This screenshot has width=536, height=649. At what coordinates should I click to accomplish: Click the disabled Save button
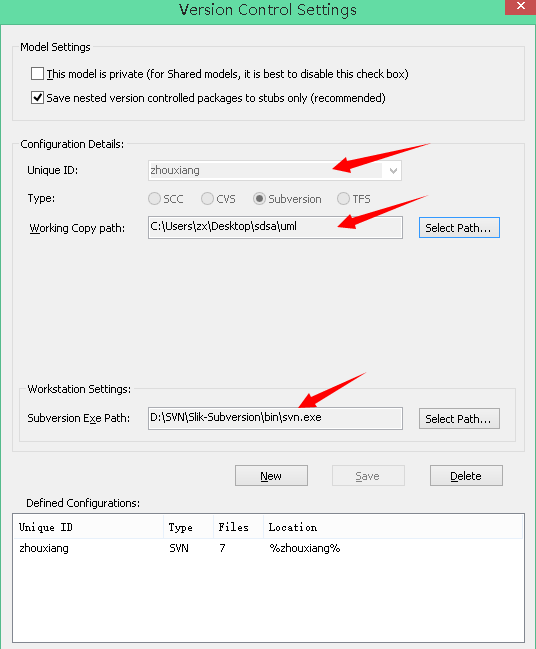tap(368, 476)
